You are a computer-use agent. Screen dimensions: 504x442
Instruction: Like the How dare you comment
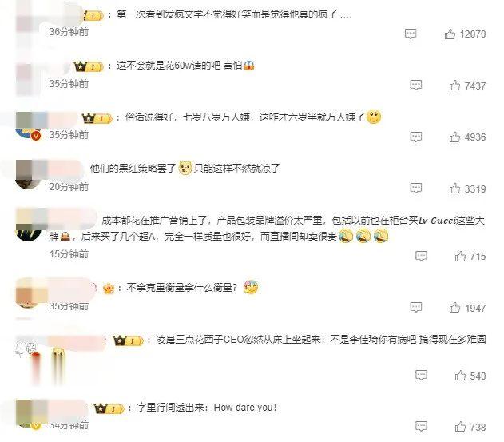pyautogui.click(x=460, y=427)
